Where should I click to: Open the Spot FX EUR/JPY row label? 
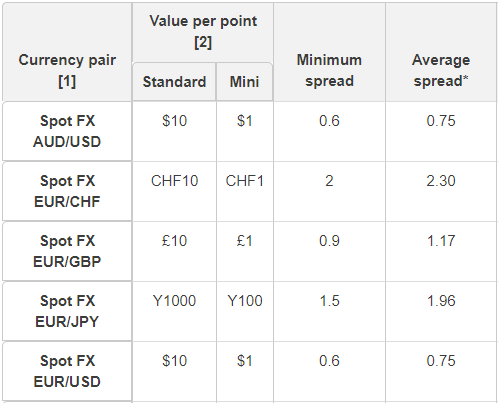coord(67,311)
